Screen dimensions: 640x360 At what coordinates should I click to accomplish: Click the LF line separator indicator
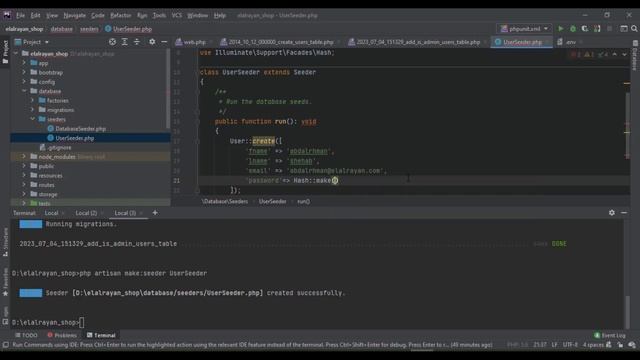click(554, 345)
